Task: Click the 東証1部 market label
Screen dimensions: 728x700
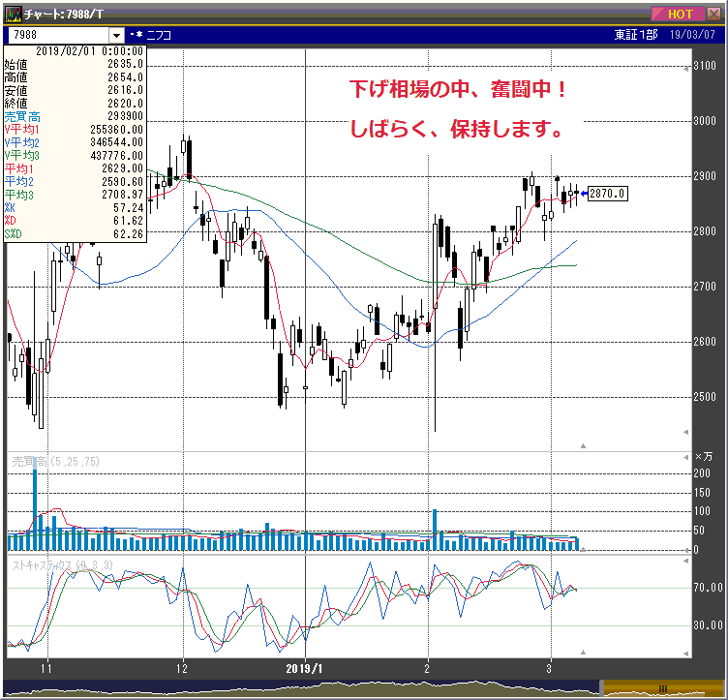Action: pyautogui.click(x=634, y=35)
